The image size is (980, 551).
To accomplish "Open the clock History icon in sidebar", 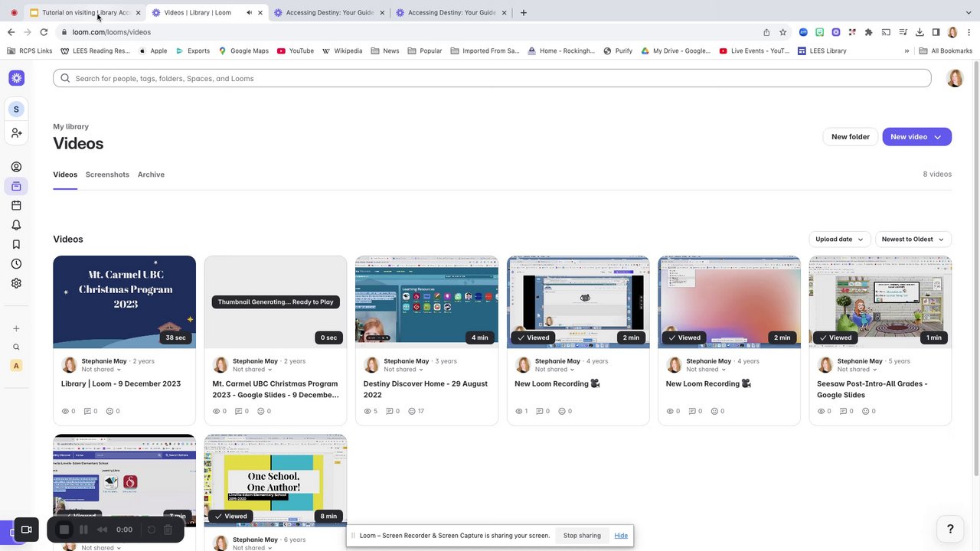I will (x=16, y=264).
